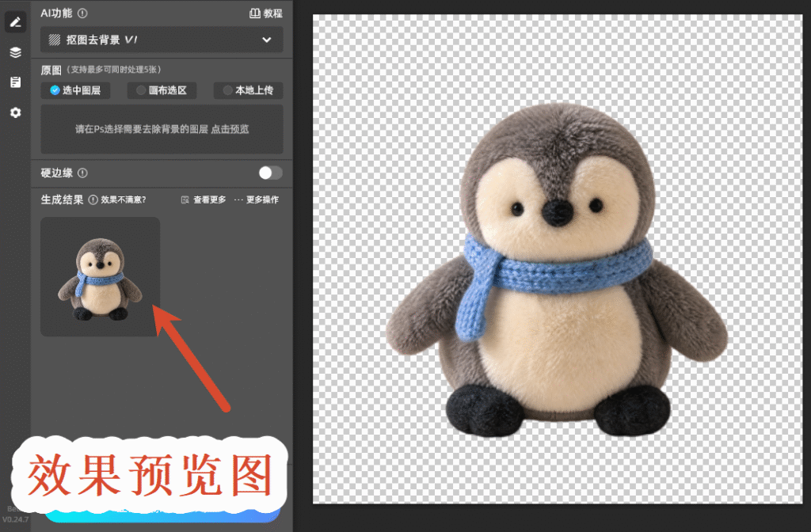Screen dimensions: 811x532
Task: Click the 效果不满意? link
Action: pyautogui.click(x=123, y=199)
